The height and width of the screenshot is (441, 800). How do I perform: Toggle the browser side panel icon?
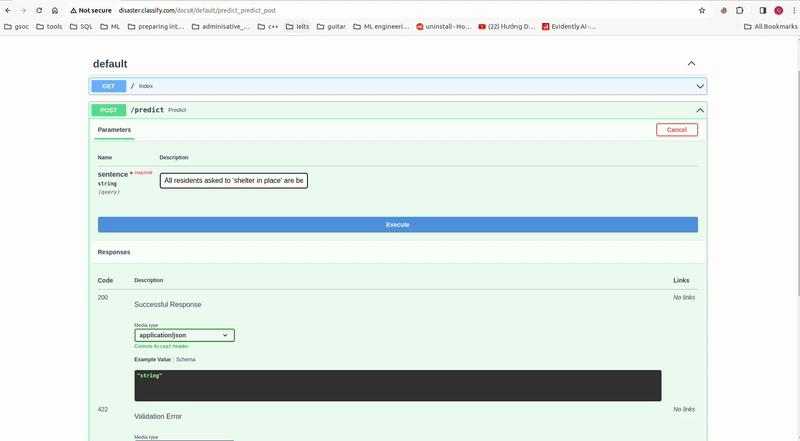point(763,10)
